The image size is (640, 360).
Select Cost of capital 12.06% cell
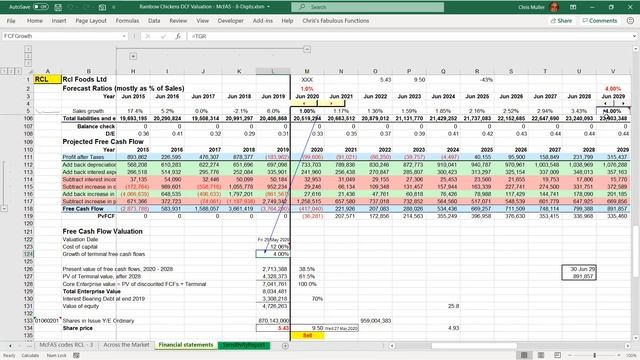[x=273, y=247]
